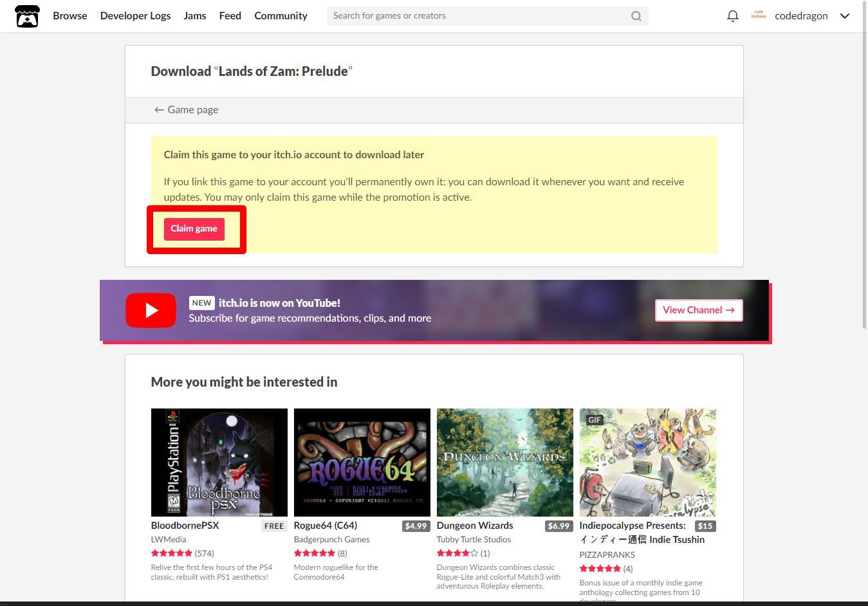Screen dimensions: 868x606
Task: Open the BloodbornePSX title link
Action: pyautogui.click(x=185, y=526)
